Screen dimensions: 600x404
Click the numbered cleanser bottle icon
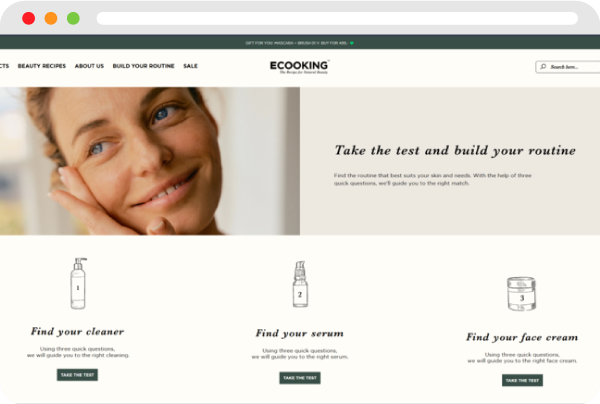click(78, 283)
